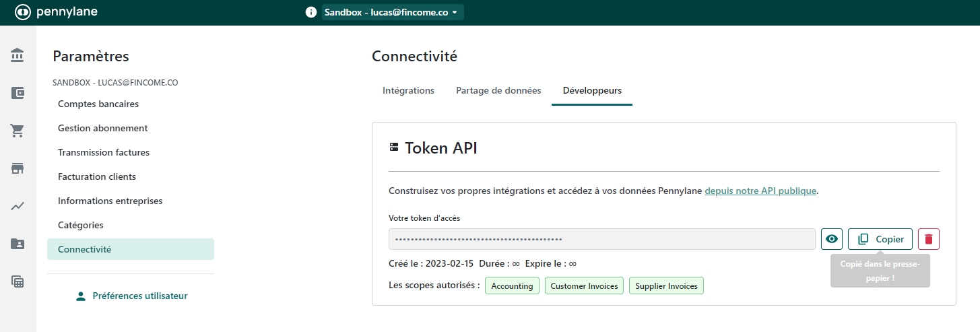The width and height of the screenshot is (980, 332).
Task: Follow the 'depuis notre API publique' link
Action: [760, 191]
